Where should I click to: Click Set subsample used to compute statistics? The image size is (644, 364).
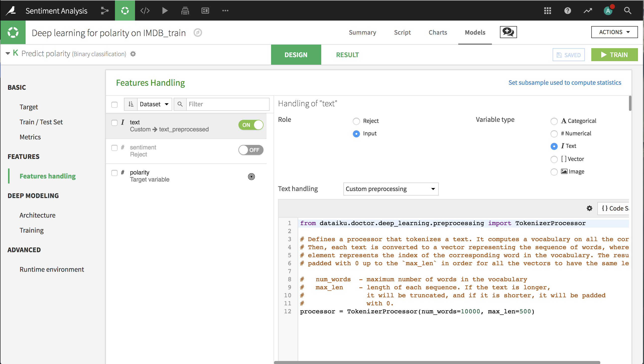pos(565,82)
